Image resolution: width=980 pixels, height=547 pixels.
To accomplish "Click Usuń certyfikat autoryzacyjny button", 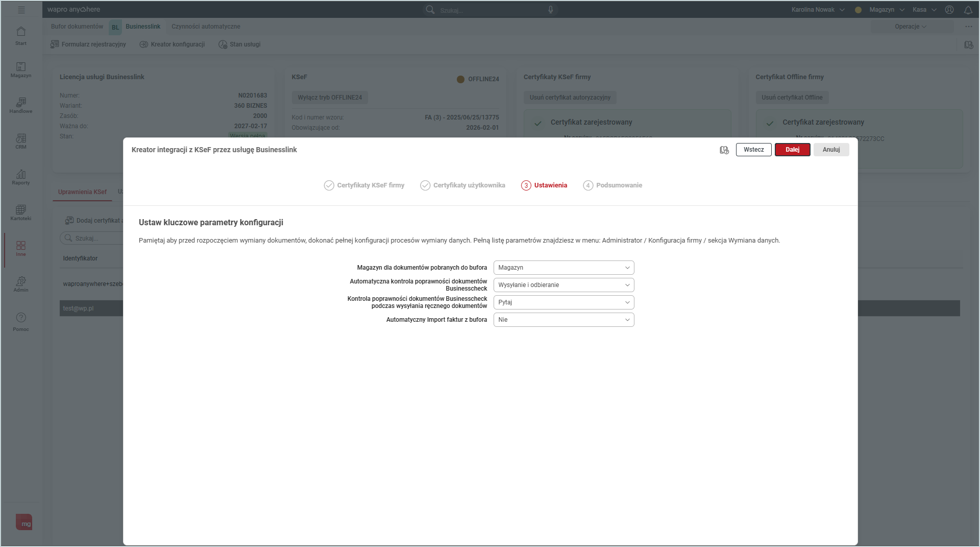I will [570, 98].
